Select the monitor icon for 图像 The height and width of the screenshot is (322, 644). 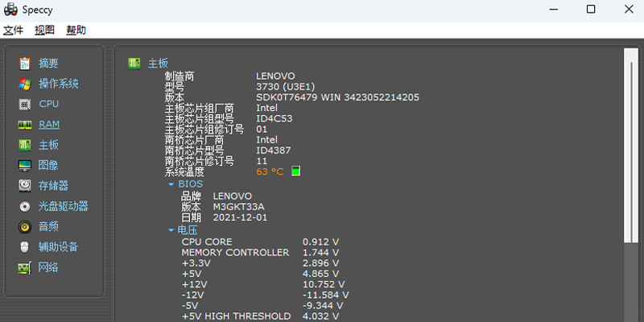pos(25,165)
